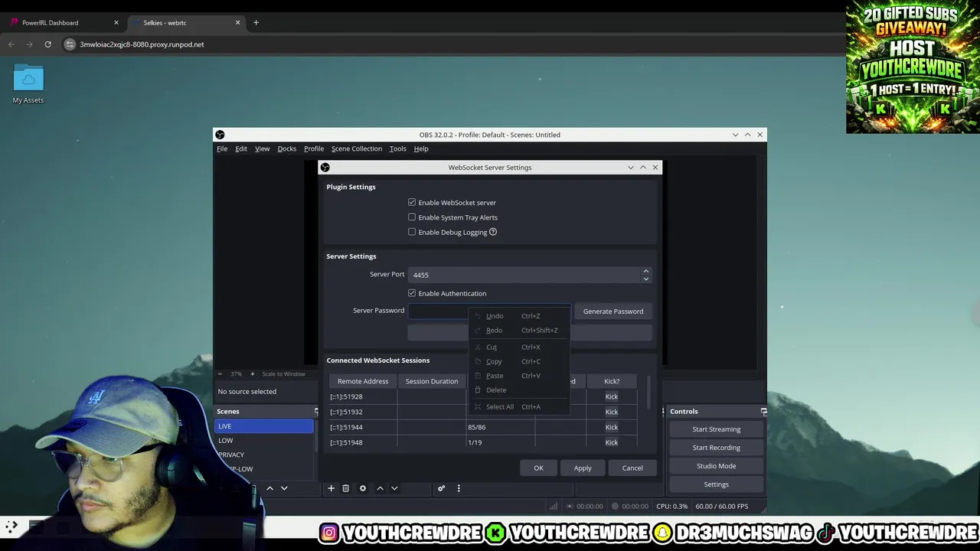Viewport: 980px width, 551px height.
Task: Click Cancel in WebSocket settings
Action: coord(632,468)
